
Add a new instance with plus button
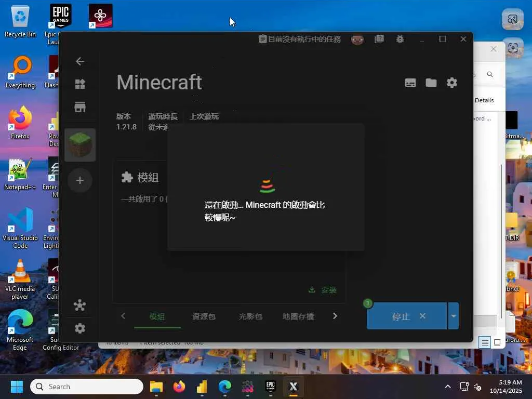[80, 180]
